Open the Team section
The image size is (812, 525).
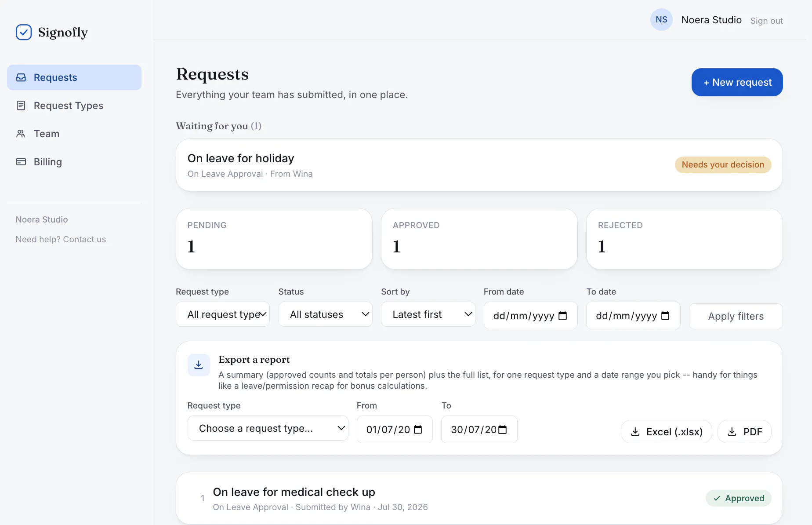(x=74, y=134)
